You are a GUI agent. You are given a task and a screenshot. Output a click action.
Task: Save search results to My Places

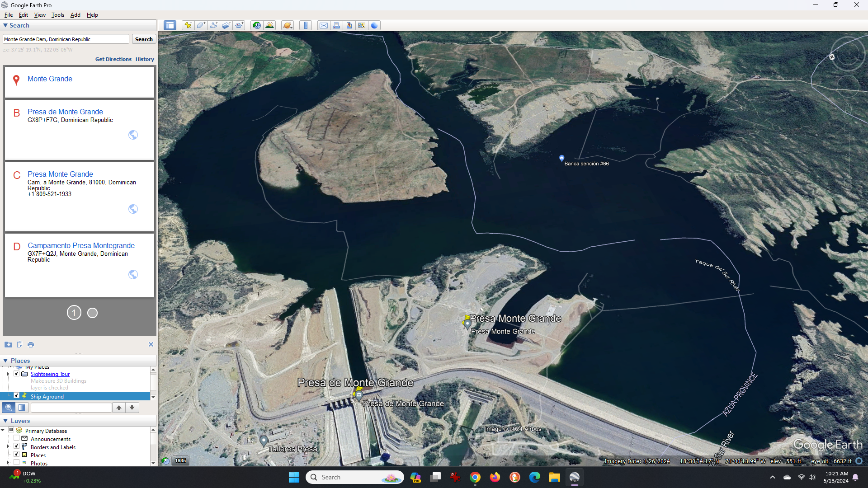click(x=8, y=344)
